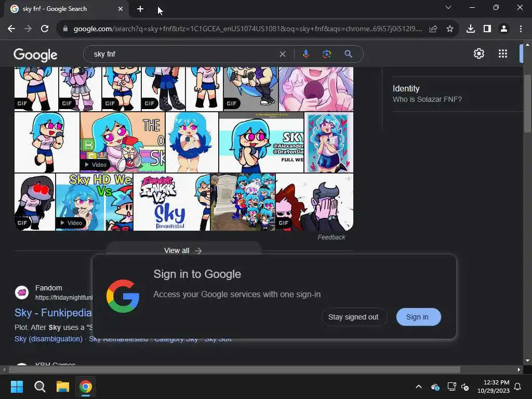Viewport: 532px width, 399px height.
Task: Open the Windows Start menu
Action: coord(17,387)
